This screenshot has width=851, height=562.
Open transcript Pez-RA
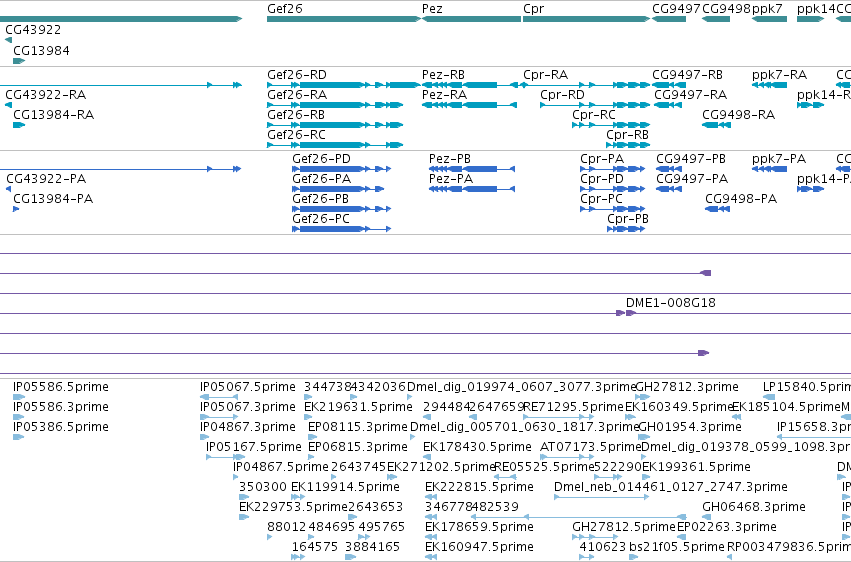tap(444, 95)
